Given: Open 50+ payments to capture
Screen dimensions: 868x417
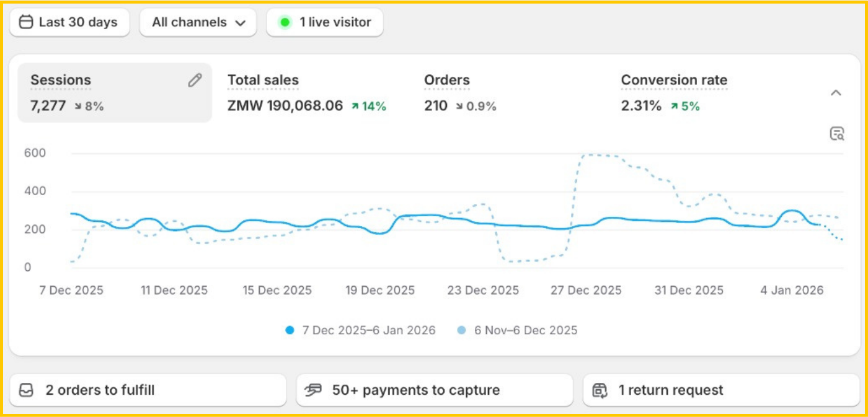Looking at the screenshot, I should click(434, 390).
